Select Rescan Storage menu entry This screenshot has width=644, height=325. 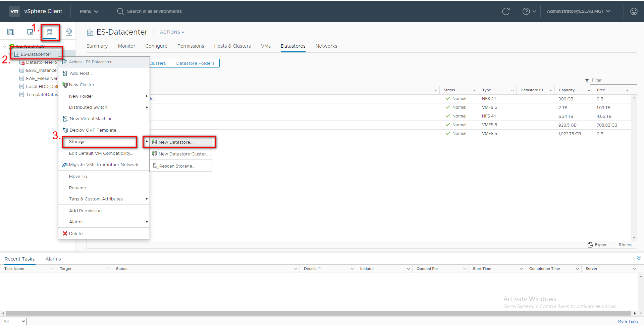(x=177, y=166)
